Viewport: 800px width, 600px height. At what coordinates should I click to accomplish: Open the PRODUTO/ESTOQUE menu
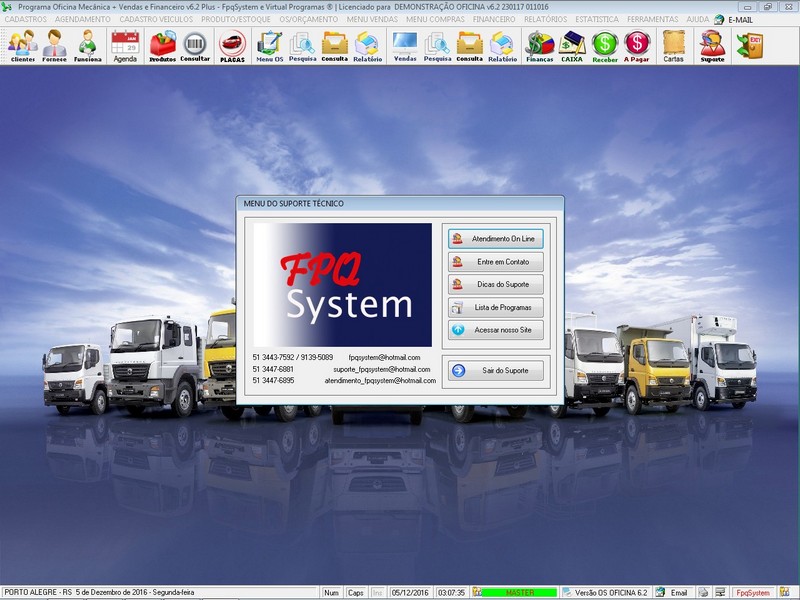pyautogui.click(x=236, y=19)
